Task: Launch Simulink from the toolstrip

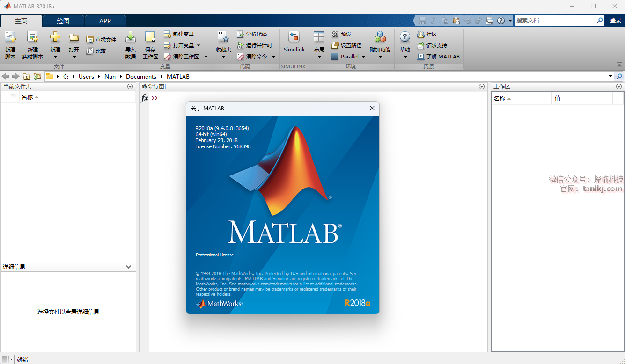Action: point(294,42)
